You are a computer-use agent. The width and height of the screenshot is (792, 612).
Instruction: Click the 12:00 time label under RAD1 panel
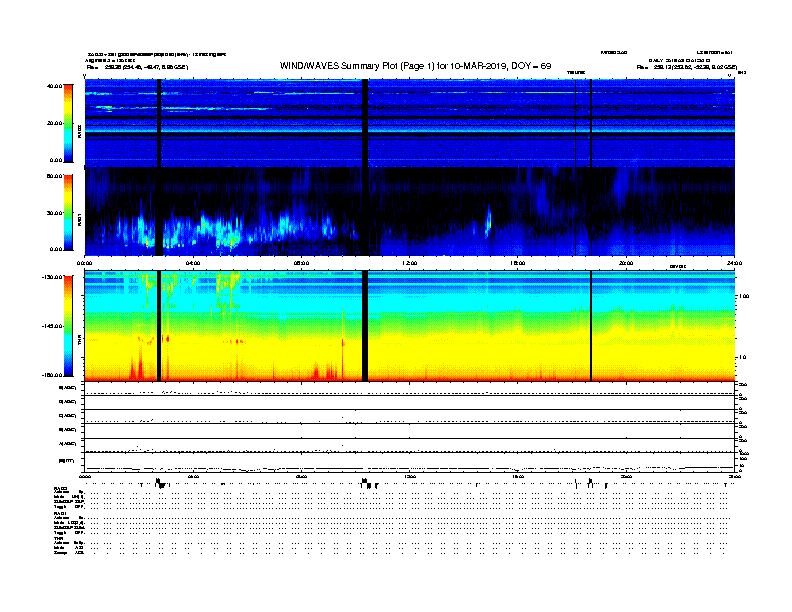pos(409,263)
